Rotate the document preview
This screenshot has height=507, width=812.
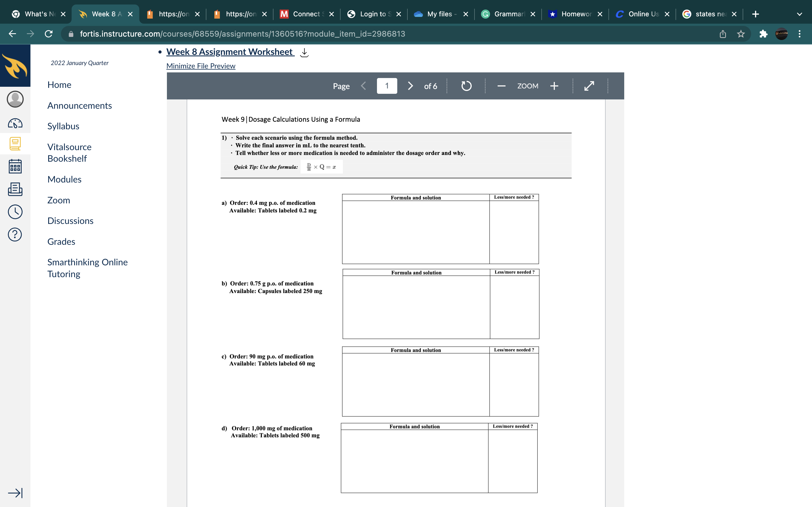(466, 86)
